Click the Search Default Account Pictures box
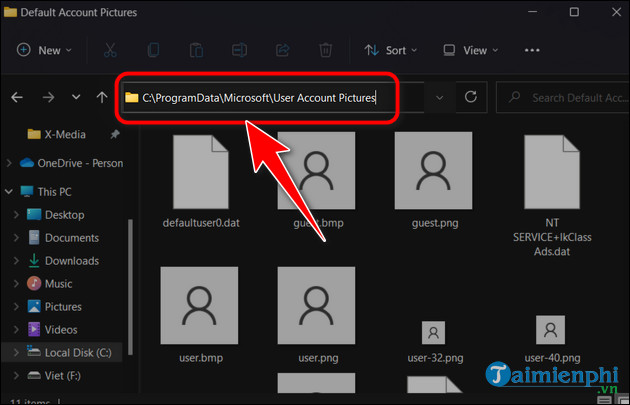The width and height of the screenshot is (630, 405). 562,98
